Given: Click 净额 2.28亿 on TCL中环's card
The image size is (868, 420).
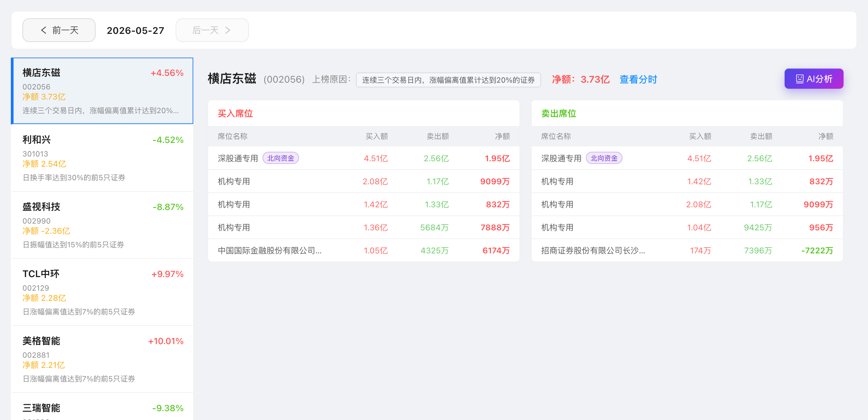Looking at the screenshot, I should (x=44, y=298).
